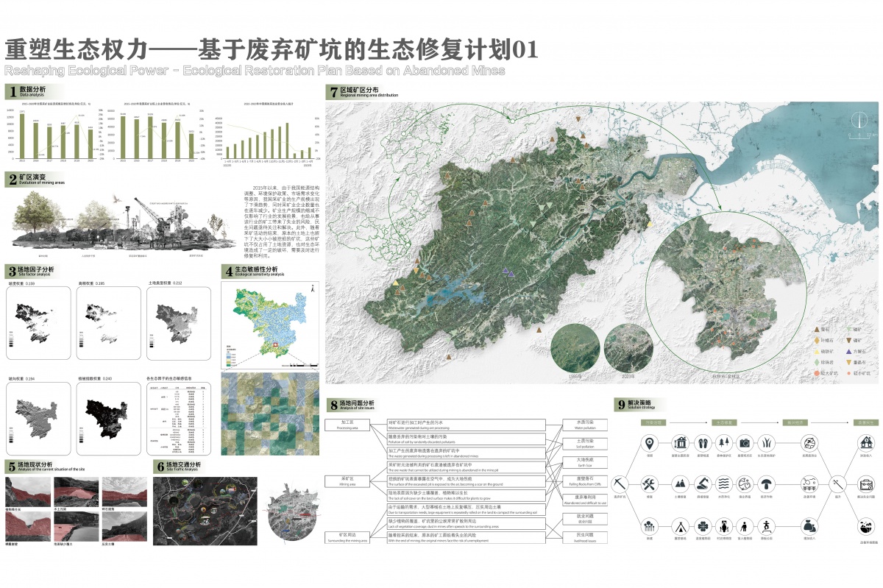Select the Ecological sensitivity analysis heading
The width and height of the screenshot is (883, 588).
coord(254,272)
